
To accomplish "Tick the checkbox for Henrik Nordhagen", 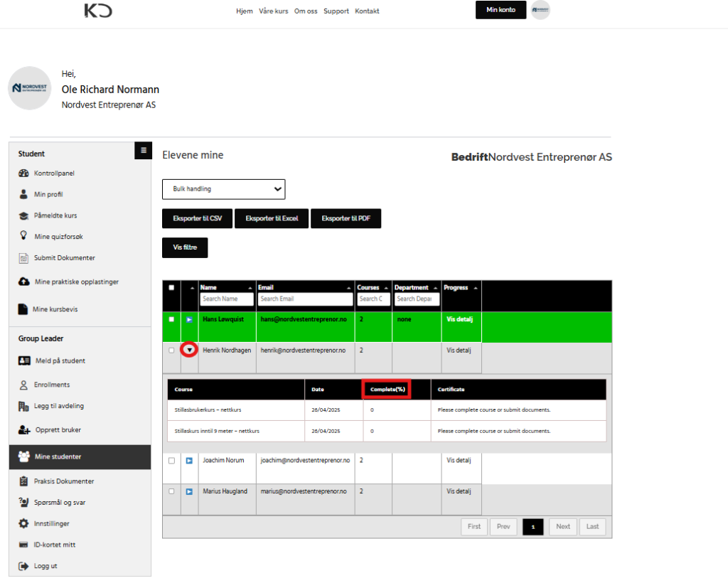I will [171, 351].
